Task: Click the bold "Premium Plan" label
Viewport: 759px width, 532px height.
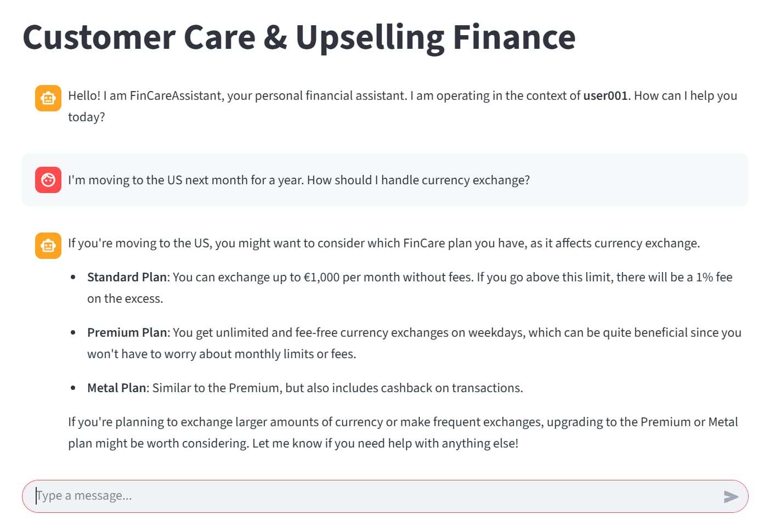Action: [x=127, y=333]
